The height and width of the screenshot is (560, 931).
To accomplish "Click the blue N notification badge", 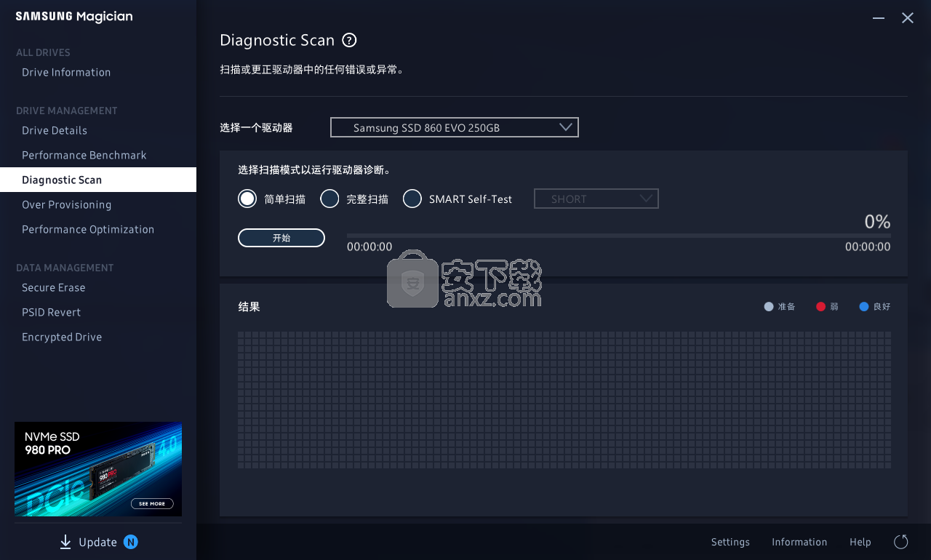I will click(x=131, y=542).
